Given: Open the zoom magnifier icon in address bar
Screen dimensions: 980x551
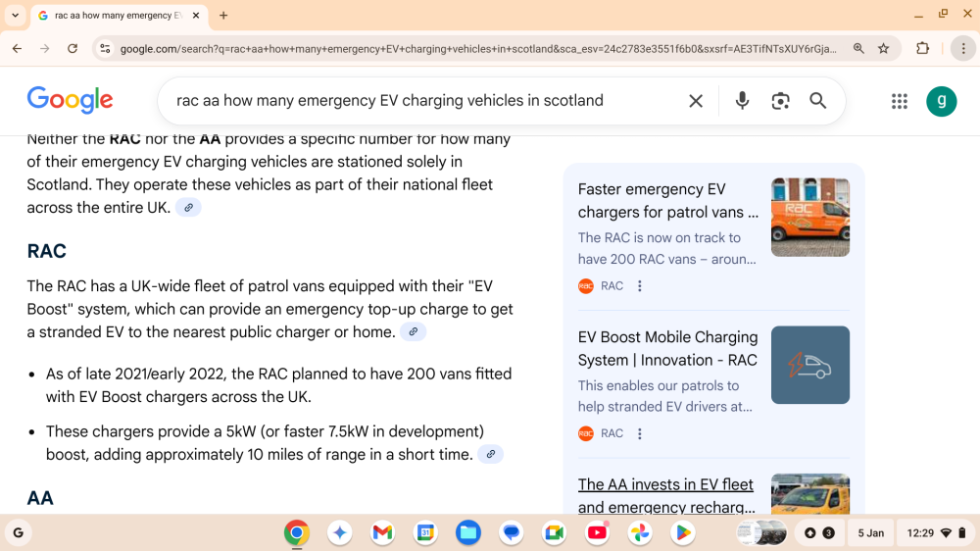Looking at the screenshot, I should tap(858, 48).
